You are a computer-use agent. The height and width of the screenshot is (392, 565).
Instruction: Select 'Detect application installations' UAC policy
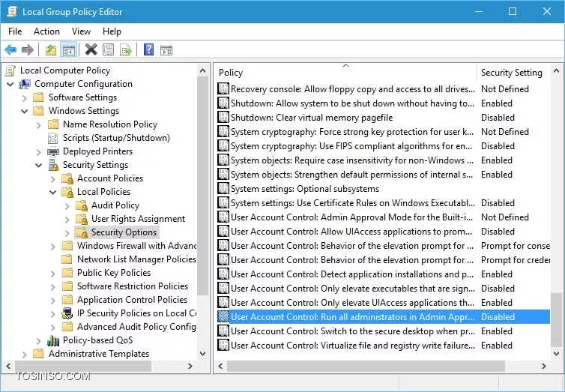[x=384, y=274]
